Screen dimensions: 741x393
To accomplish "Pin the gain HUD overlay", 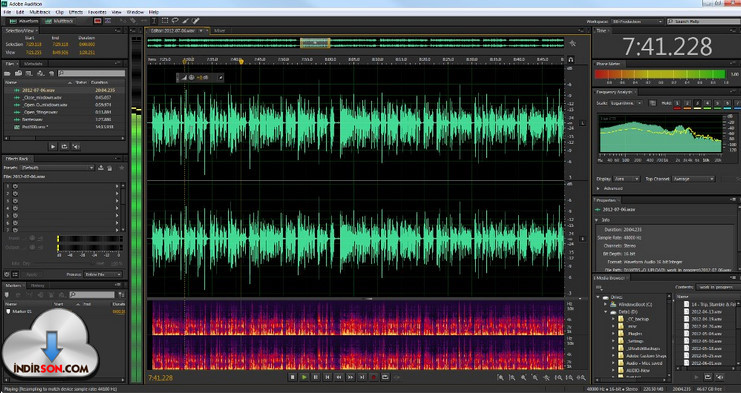I will [220, 77].
